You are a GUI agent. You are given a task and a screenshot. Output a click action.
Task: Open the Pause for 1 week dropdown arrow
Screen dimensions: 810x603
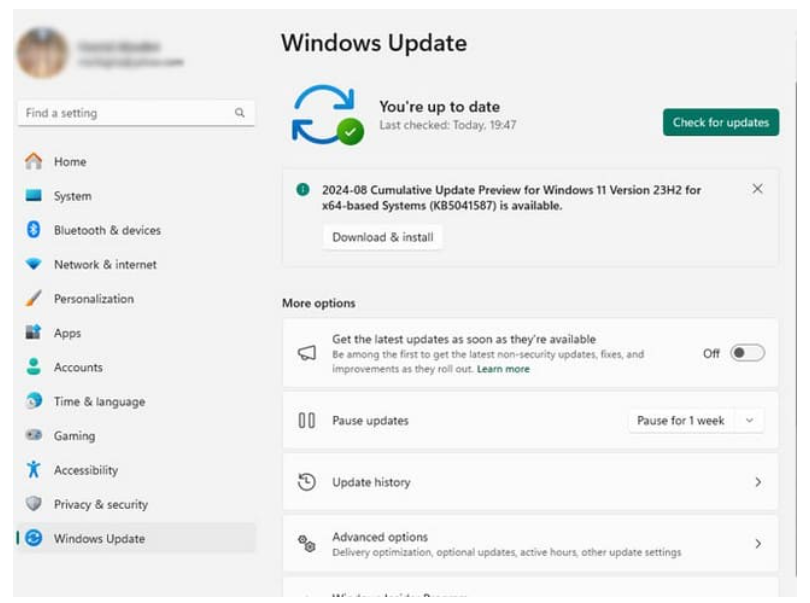point(750,421)
